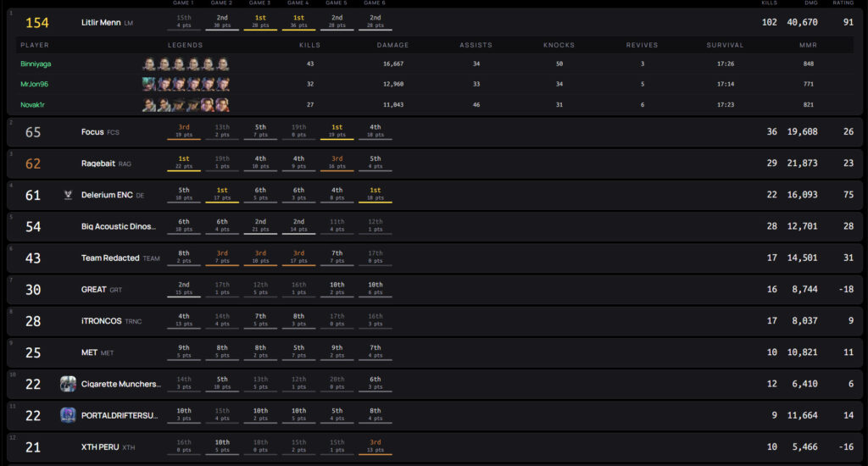
Task: Select Novak1r's last legend portrait
Action: coord(223,104)
